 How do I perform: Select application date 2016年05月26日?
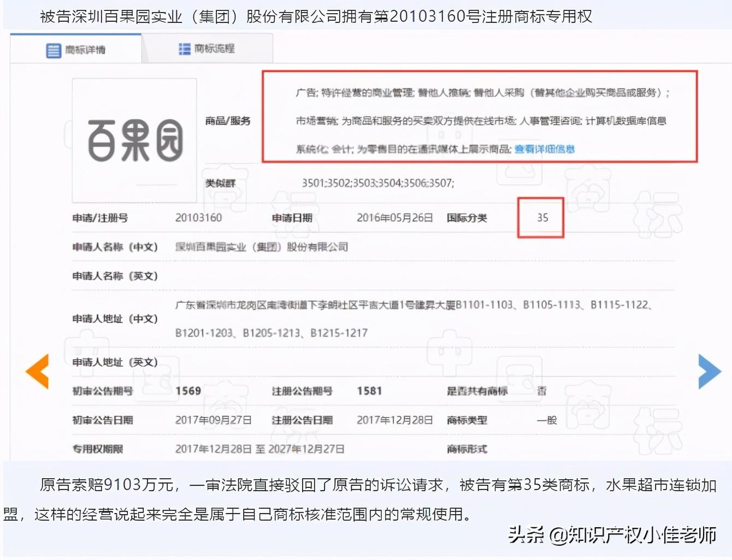[394, 218]
